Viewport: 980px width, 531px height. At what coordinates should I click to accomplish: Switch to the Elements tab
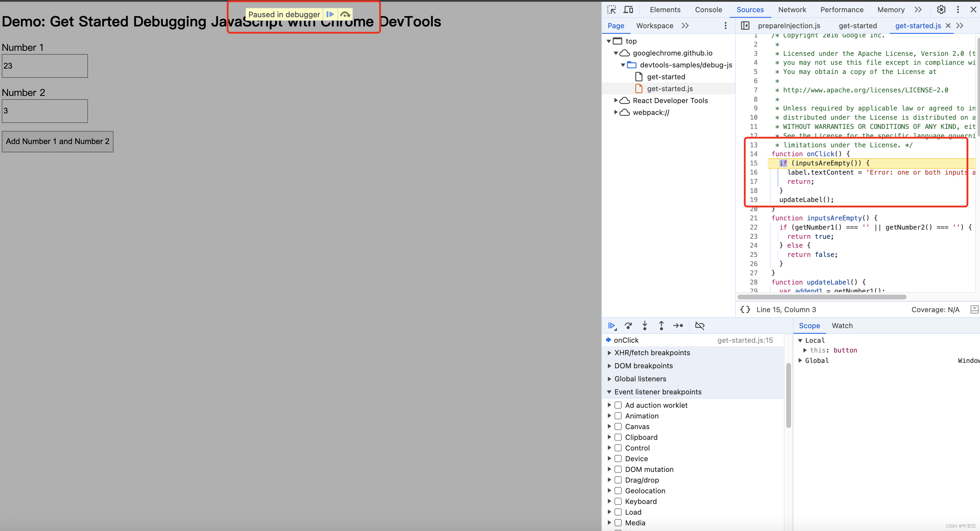[665, 10]
